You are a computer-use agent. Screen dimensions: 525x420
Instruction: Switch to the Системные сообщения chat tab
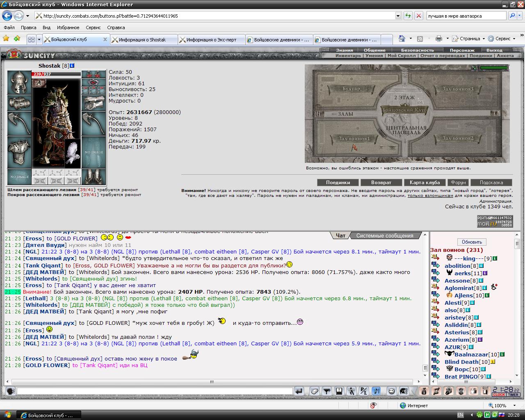click(x=385, y=235)
